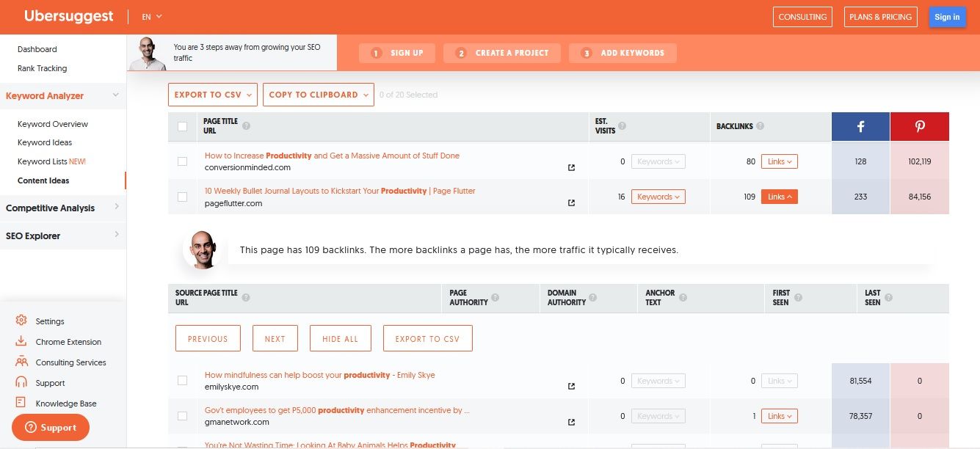Open the EN language selector
This screenshot has width=980, height=449.
[x=152, y=17]
